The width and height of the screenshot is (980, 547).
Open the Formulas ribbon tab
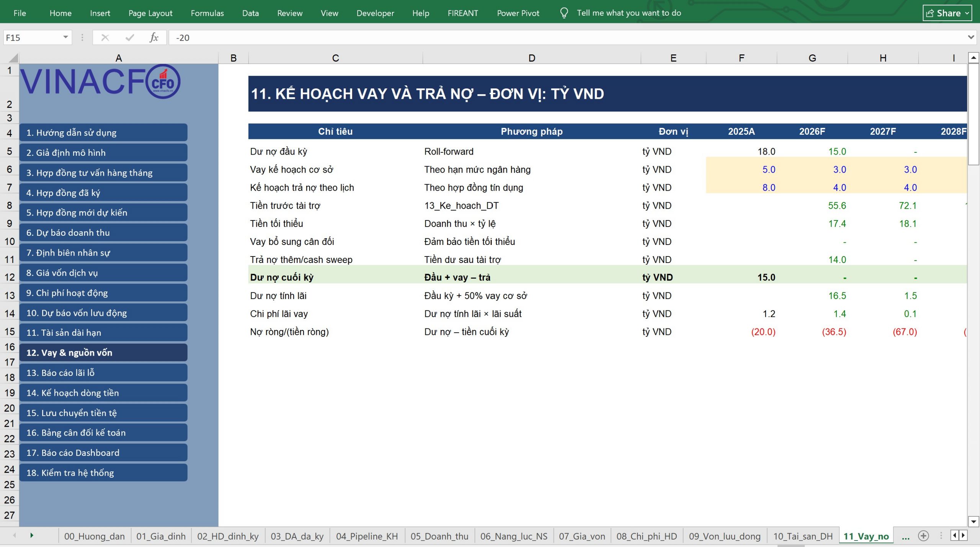[x=207, y=13]
